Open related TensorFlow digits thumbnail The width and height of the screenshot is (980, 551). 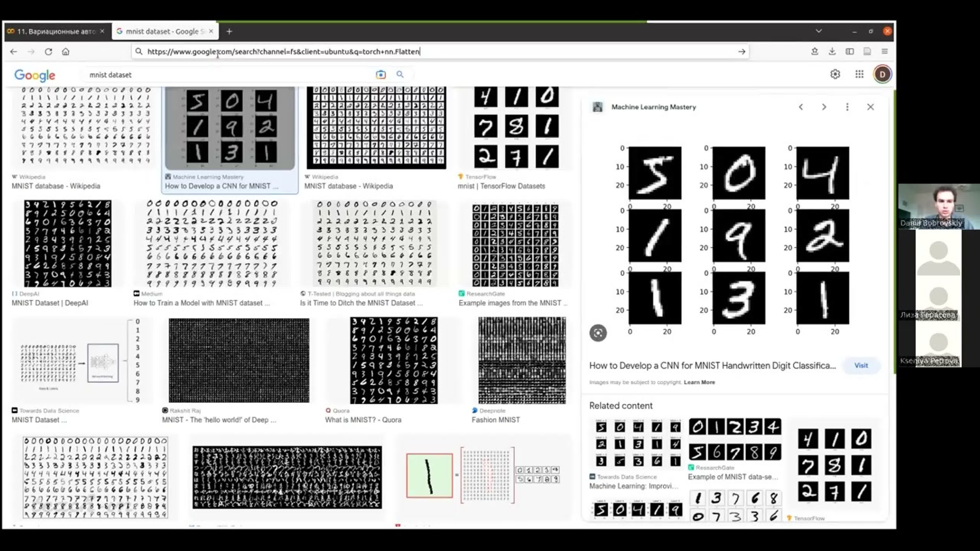pyautogui.click(x=834, y=465)
